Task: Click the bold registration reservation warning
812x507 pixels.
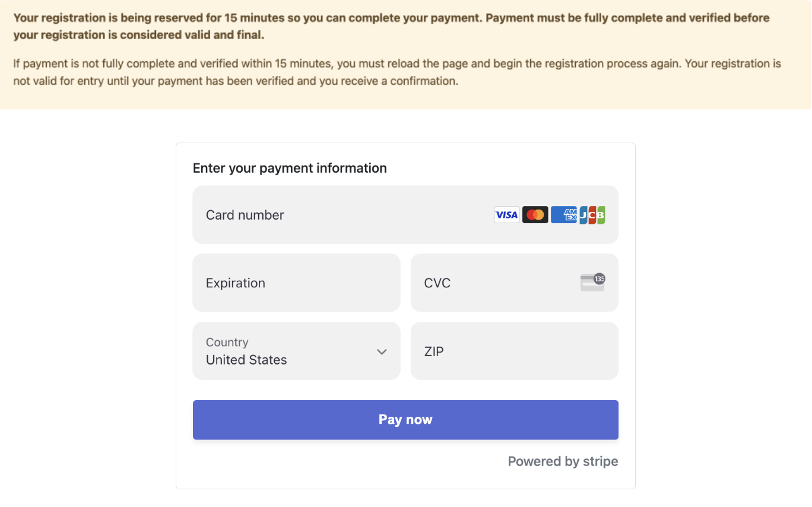Action: click(391, 27)
